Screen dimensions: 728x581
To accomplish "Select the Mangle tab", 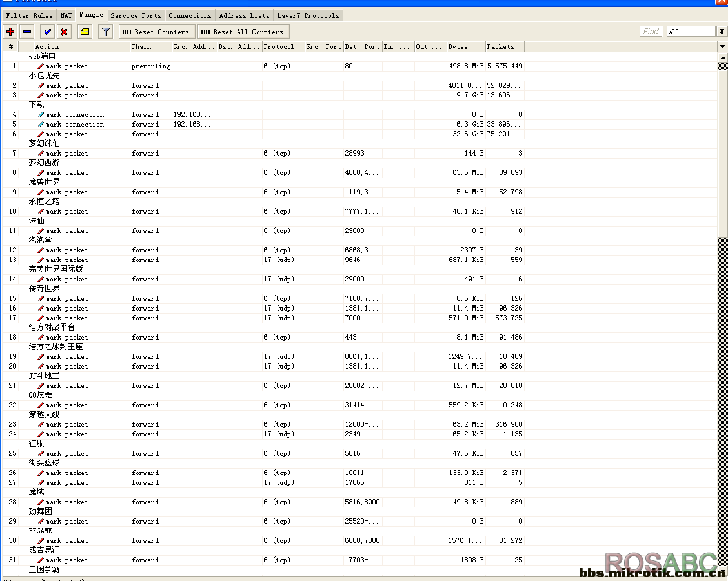I will point(92,14).
